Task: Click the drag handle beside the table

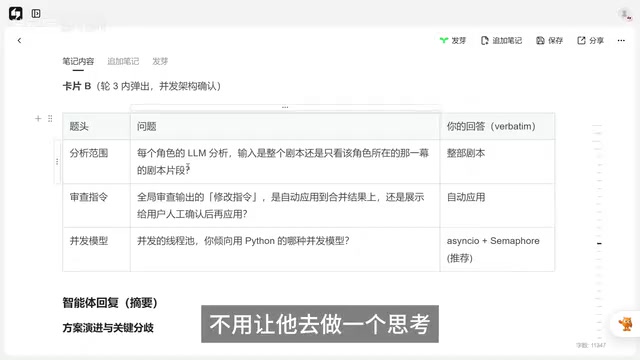Action: pyautogui.click(x=50, y=118)
